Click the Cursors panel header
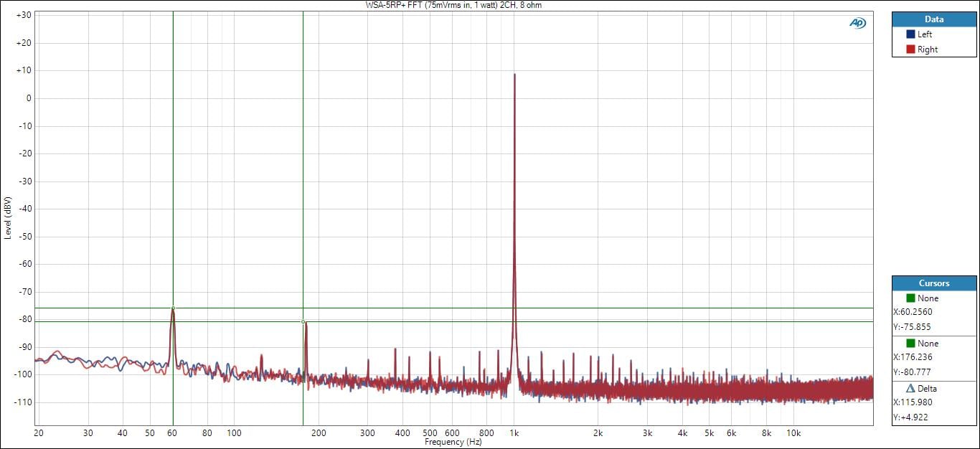This screenshot has height=449, width=980. click(933, 283)
